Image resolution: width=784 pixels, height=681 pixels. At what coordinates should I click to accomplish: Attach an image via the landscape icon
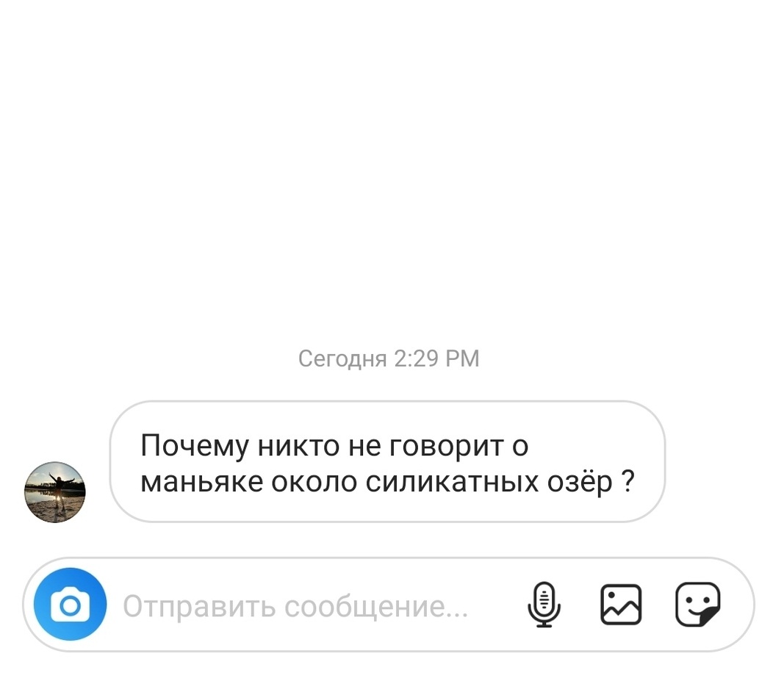tap(620, 605)
